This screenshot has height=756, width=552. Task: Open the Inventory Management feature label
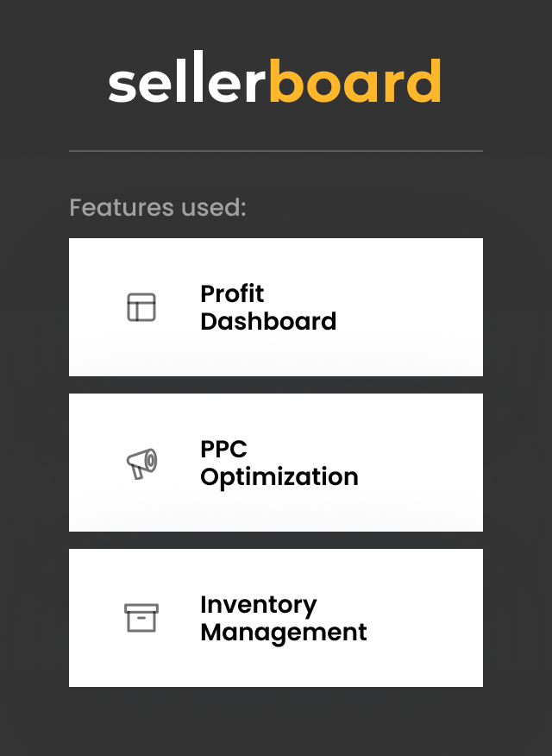click(x=283, y=618)
